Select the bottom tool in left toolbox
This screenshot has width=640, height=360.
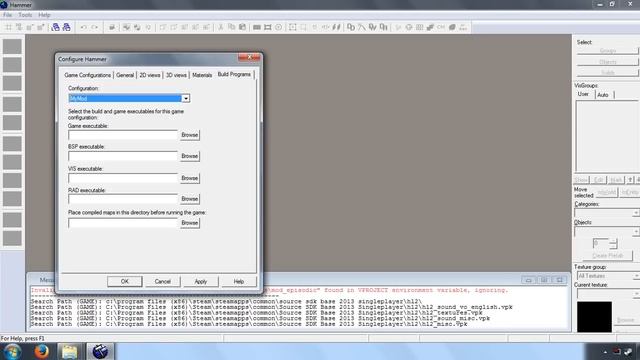click(x=12, y=238)
